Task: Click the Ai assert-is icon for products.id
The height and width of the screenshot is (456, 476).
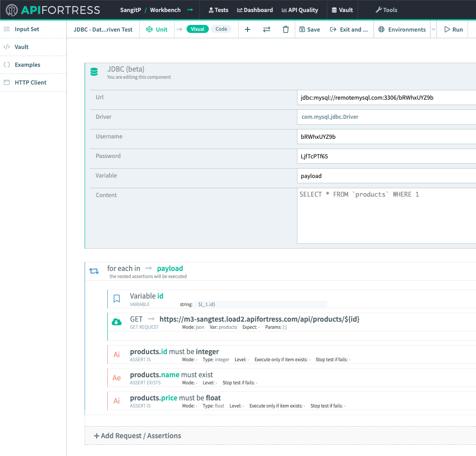Action: (x=117, y=355)
